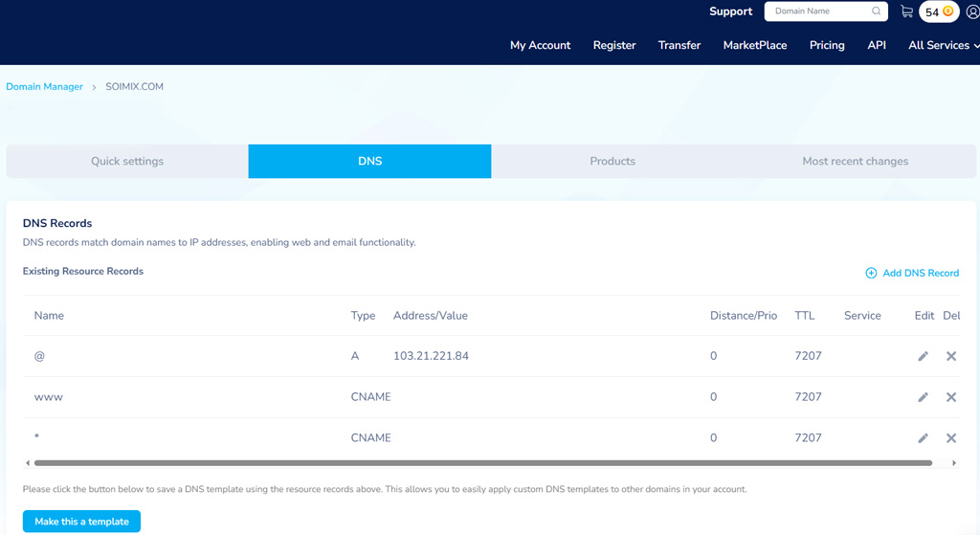Switch to Products tab
Viewport: 980px width, 535px height.
(x=612, y=161)
